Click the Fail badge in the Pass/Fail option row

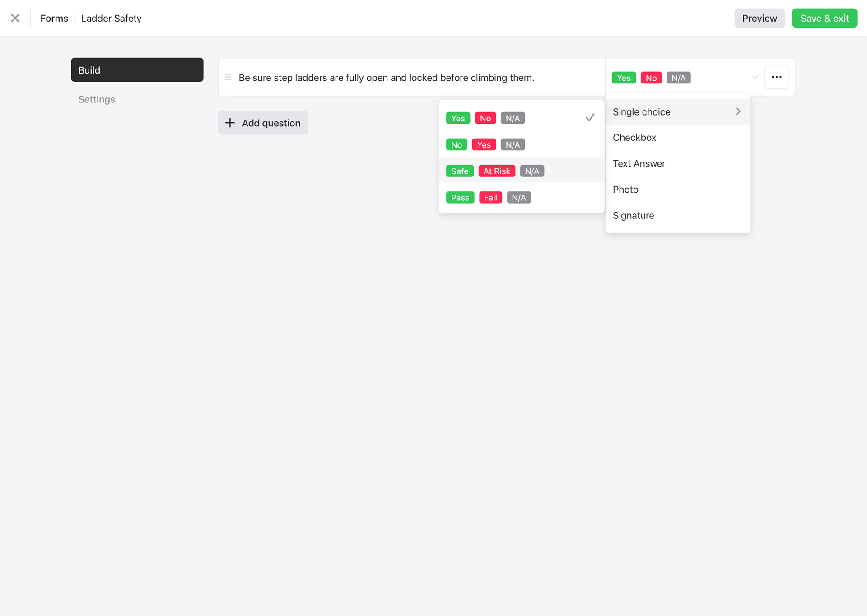[490, 197]
